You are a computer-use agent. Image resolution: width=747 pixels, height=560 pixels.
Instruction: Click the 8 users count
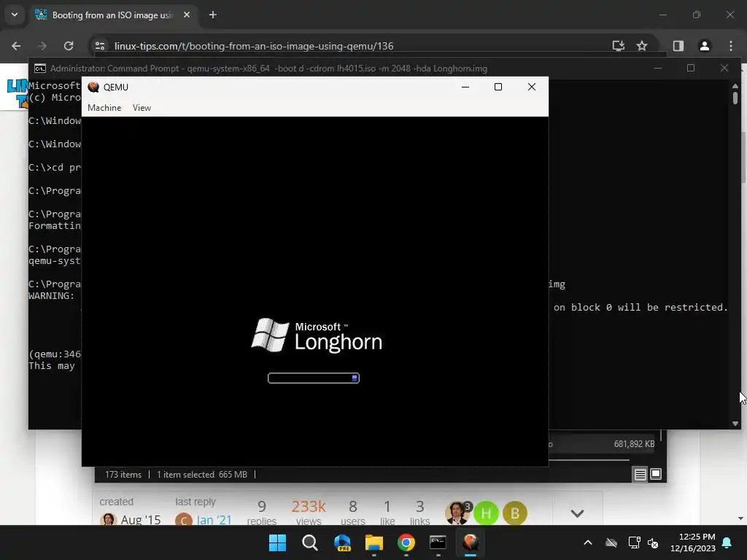[353, 513]
